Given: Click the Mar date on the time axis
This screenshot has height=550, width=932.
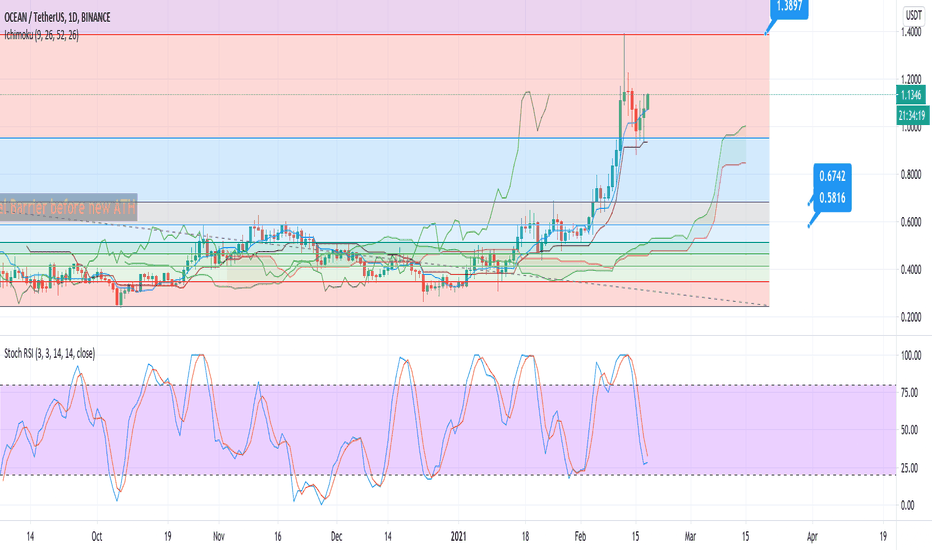Looking at the screenshot, I should click(690, 536).
